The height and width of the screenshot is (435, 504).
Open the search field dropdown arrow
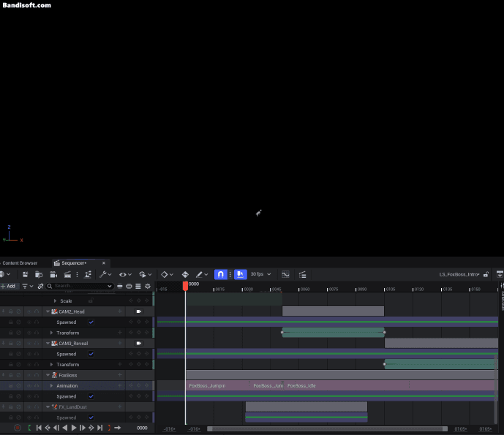110,286
